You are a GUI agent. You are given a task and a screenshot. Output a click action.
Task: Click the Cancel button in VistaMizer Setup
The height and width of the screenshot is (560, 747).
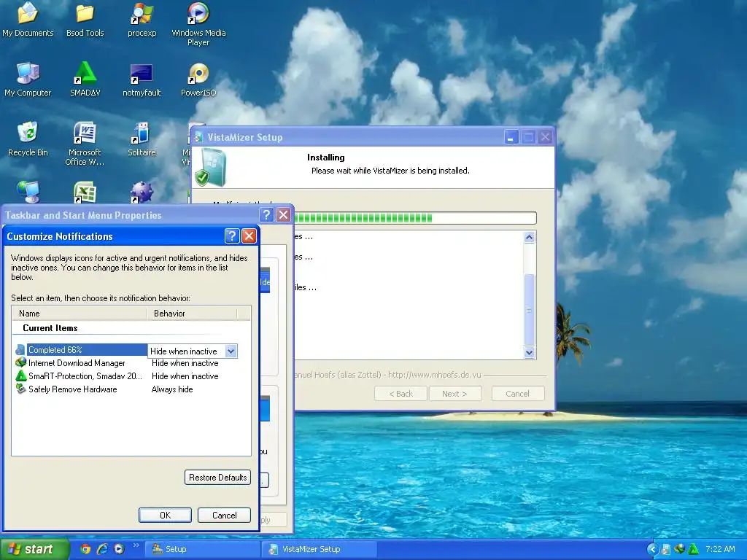(518, 394)
